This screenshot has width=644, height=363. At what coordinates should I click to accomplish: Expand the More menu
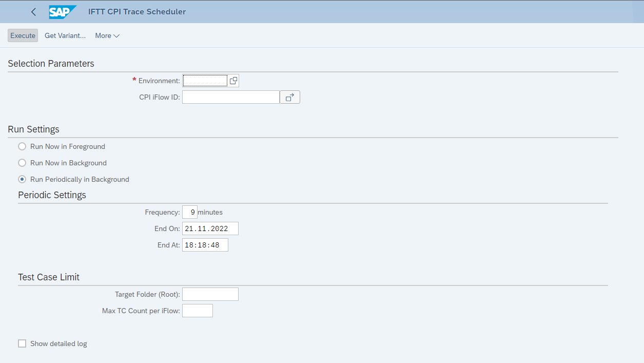coord(107,35)
